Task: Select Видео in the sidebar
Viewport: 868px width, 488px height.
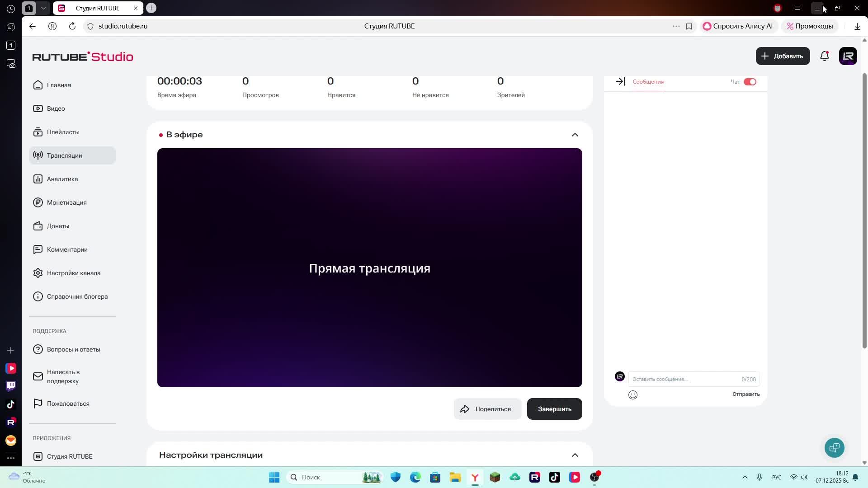Action: [x=56, y=108]
